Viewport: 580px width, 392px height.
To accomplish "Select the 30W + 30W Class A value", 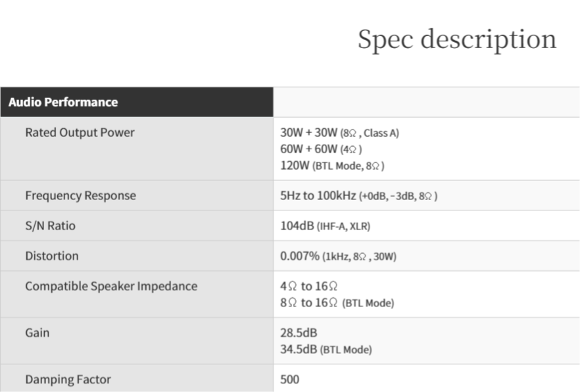I will [339, 133].
